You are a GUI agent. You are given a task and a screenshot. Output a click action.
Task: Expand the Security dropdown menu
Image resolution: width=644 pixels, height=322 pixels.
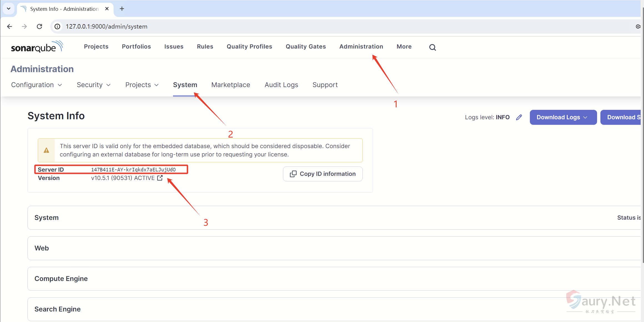[94, 85]
